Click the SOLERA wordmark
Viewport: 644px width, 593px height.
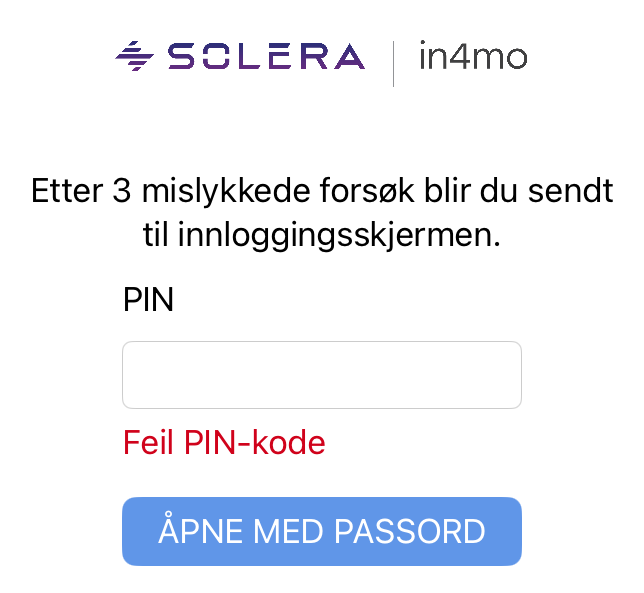click(265, 57)
